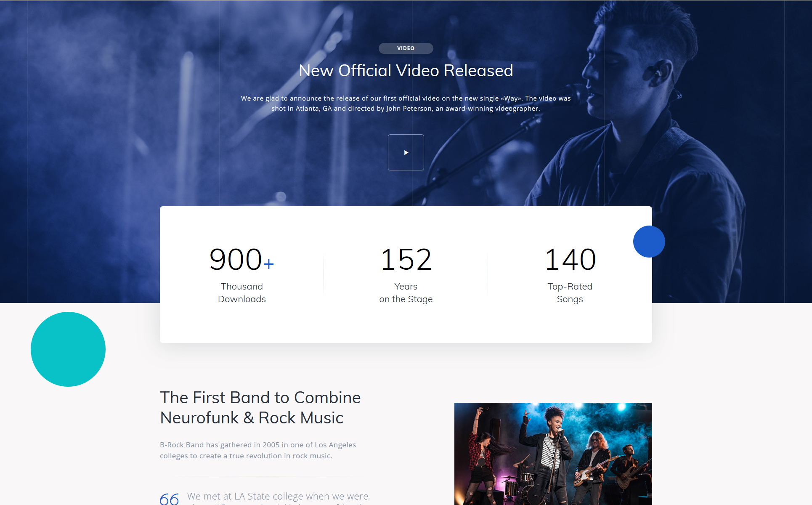Click the video announcement description text
The image size is (812, 505).
(x=406, y=103)
